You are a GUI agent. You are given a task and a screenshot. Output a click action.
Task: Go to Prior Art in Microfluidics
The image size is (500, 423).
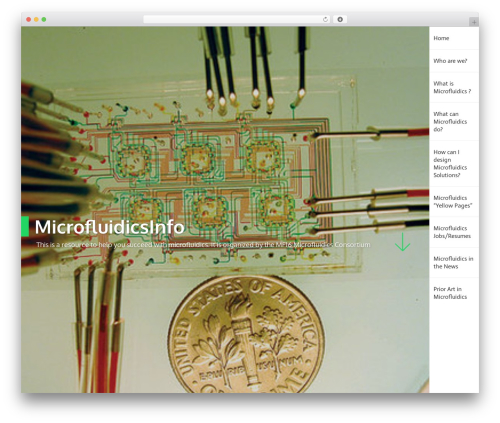tap(450, 293)
